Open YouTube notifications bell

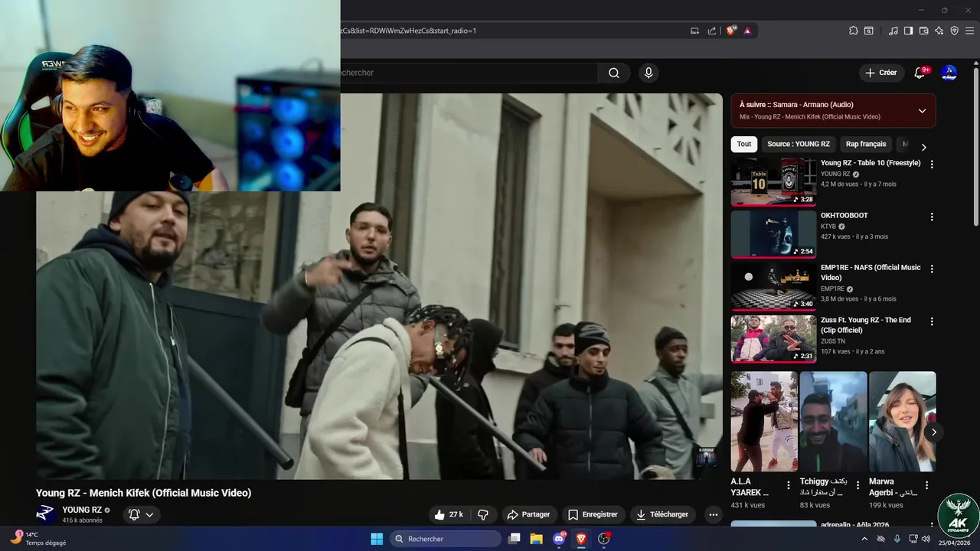point(920,73)
